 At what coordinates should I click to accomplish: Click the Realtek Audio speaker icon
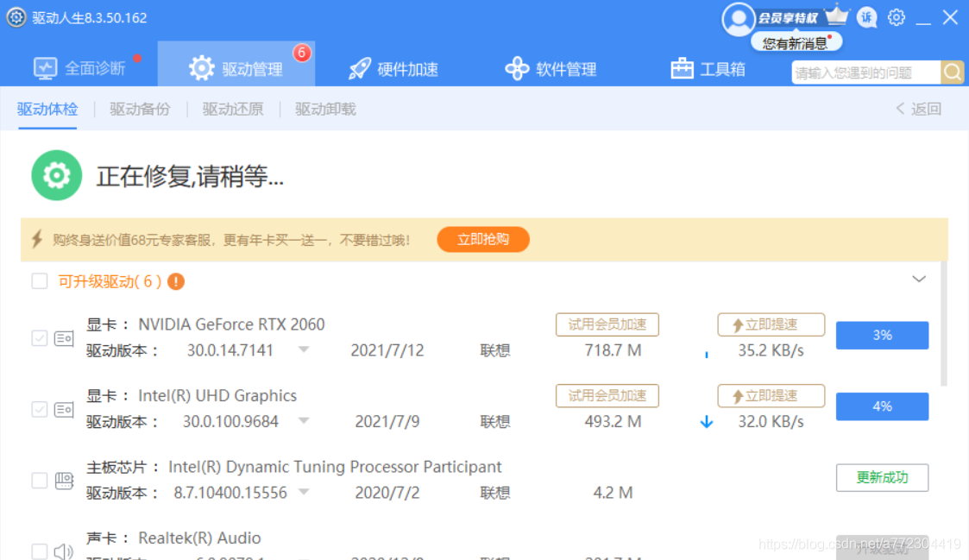point(64,551)
